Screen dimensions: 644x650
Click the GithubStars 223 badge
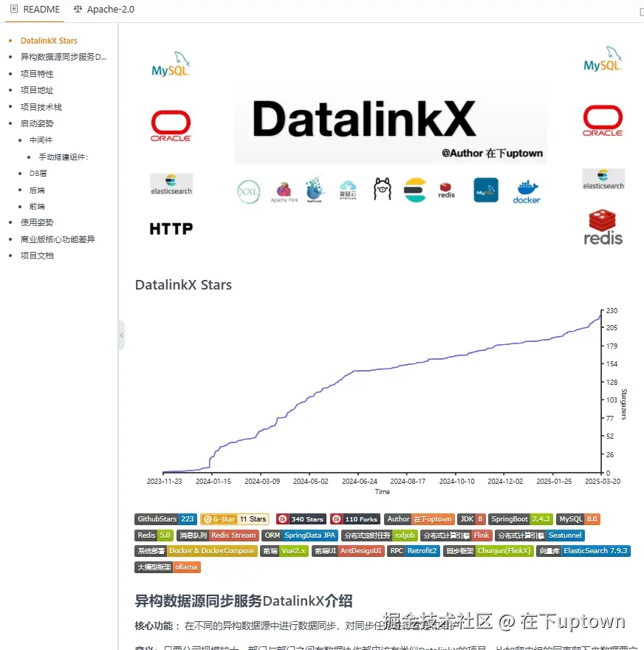click(165, 519)
